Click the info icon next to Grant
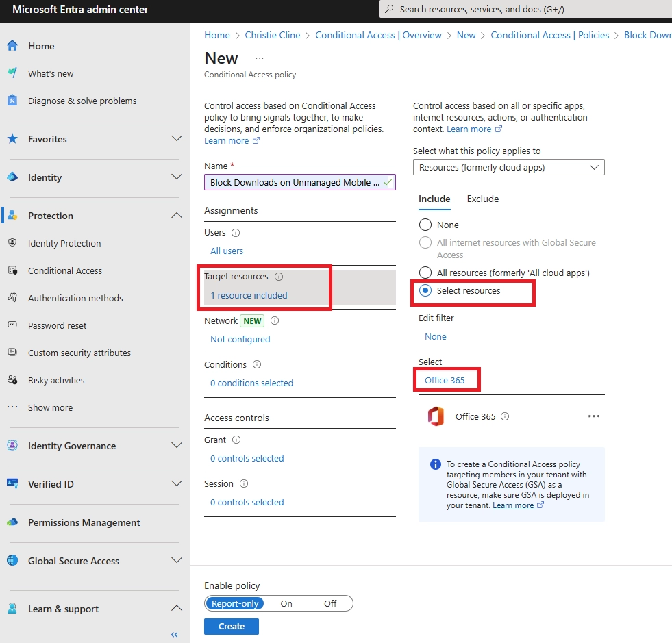Image resolution: width=672 pixels, height=643 pixels. 236,440
